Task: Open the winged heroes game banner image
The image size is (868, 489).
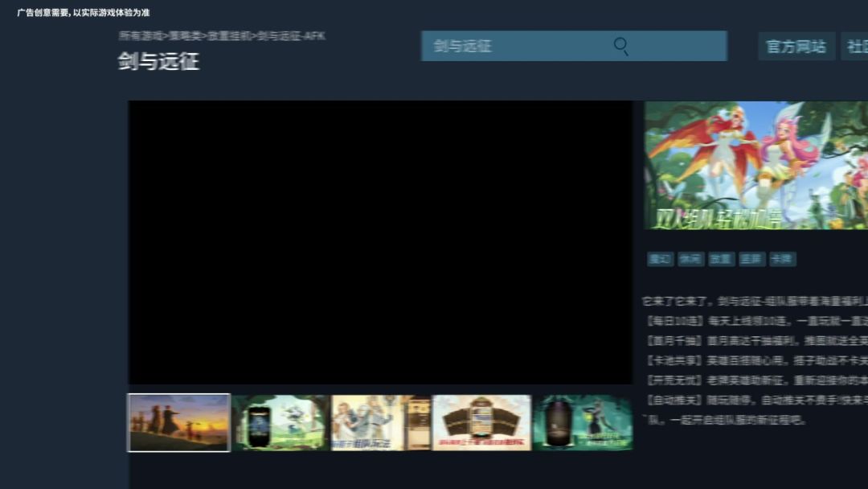Action: click(756, 165)
